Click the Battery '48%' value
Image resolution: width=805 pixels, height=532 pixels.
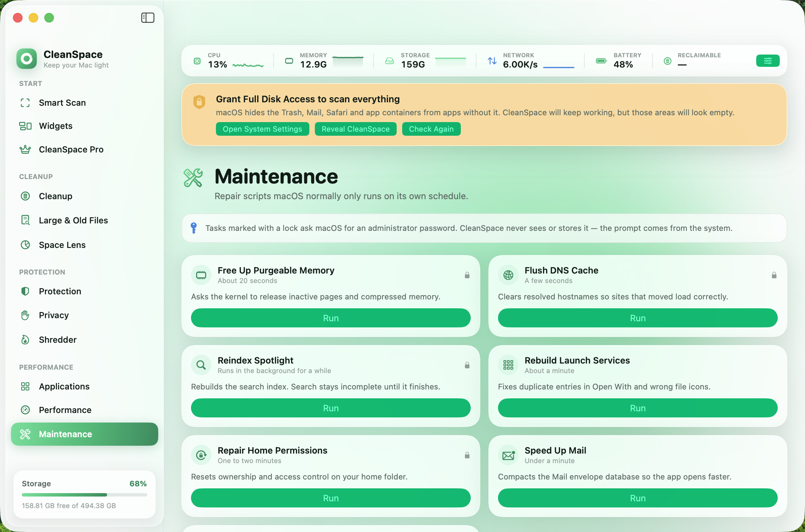pos(623,64)
